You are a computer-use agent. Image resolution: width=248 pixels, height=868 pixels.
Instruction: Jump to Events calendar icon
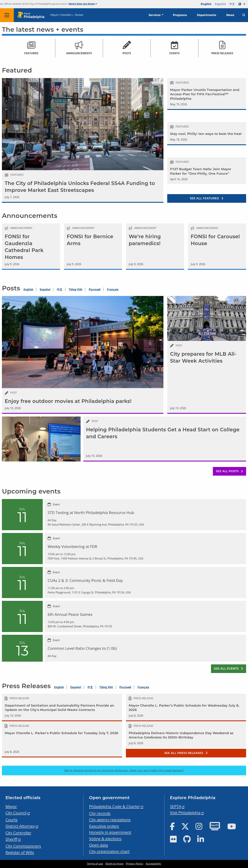click(x=174, y=48)
